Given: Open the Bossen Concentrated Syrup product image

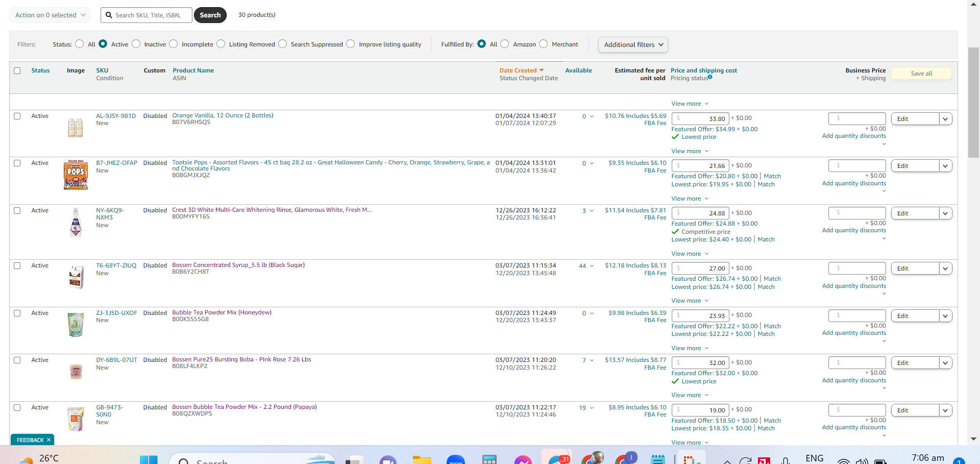Looking at the screenshot, I should pos(76,277).
